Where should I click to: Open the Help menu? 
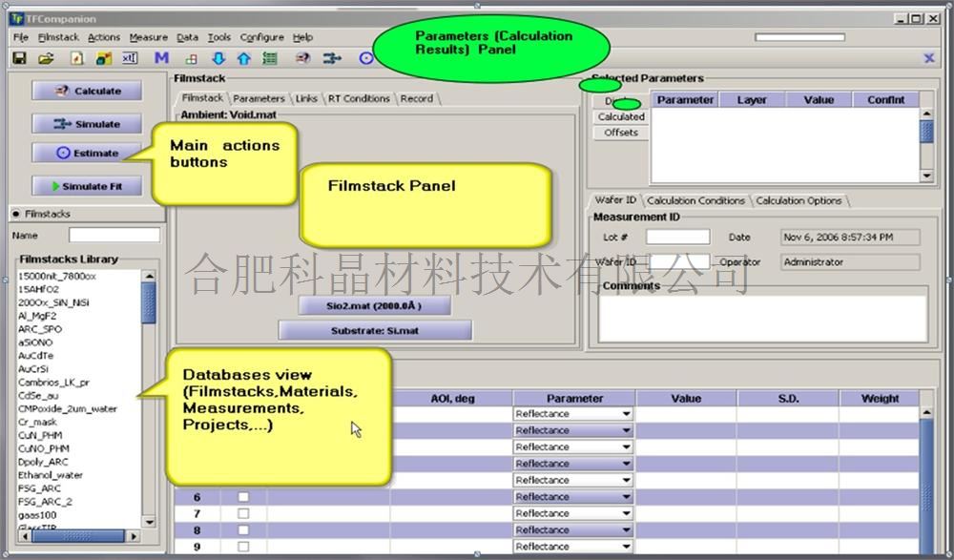point(302,37)
